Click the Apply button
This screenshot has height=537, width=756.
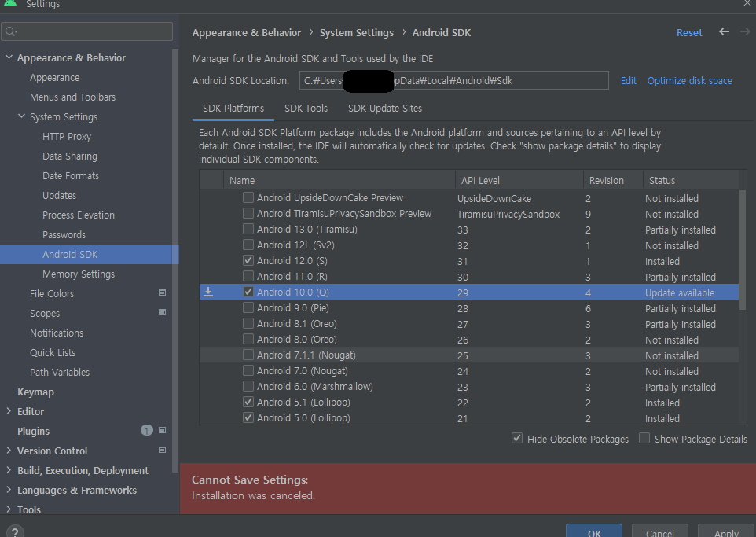tap(726, 531)
